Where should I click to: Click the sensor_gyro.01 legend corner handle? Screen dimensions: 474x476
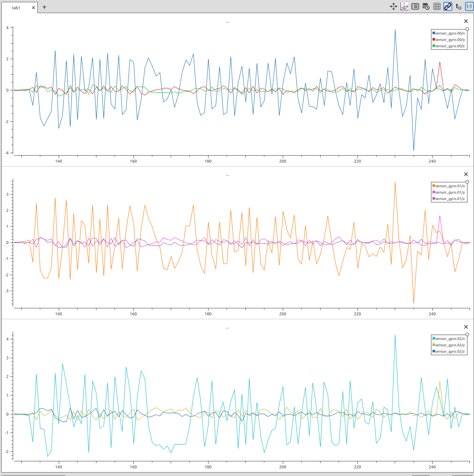click(x=467, y=182)
